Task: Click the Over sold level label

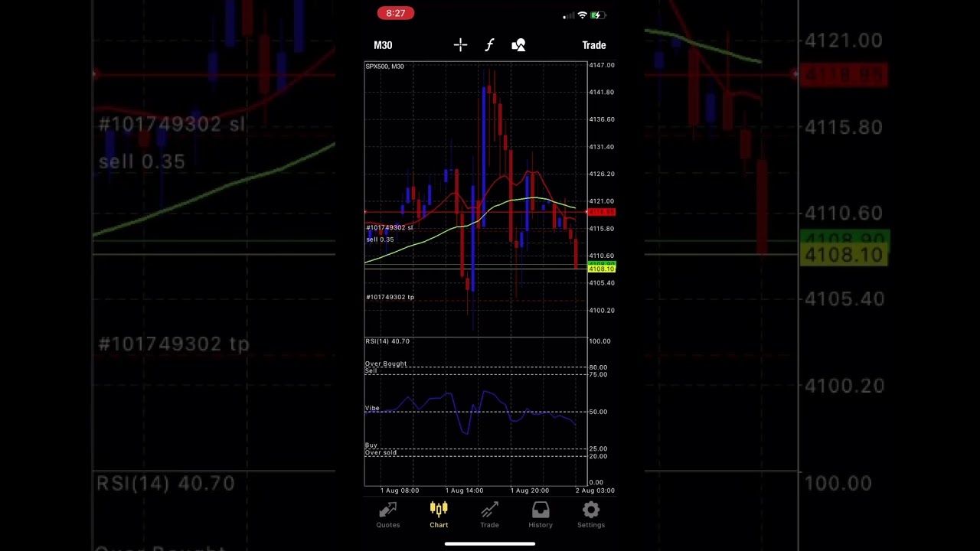Action: tap(381, 452)
